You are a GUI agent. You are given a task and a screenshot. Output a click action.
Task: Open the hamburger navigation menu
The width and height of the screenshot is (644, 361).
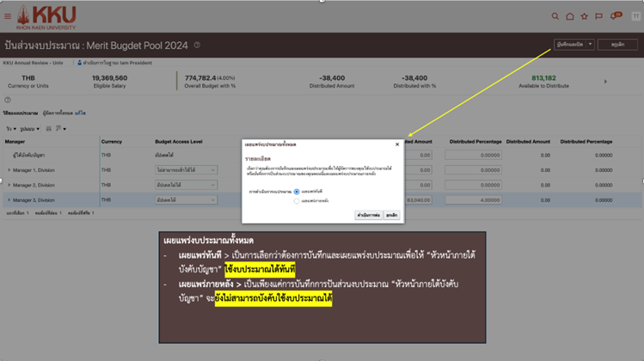pyautogui.click(x=8, y=15)
